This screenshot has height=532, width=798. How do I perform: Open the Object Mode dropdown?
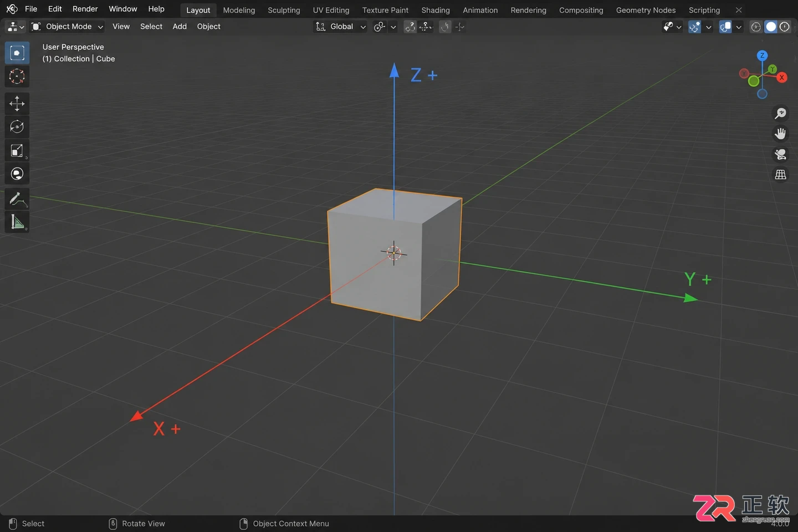coord(67,27)
